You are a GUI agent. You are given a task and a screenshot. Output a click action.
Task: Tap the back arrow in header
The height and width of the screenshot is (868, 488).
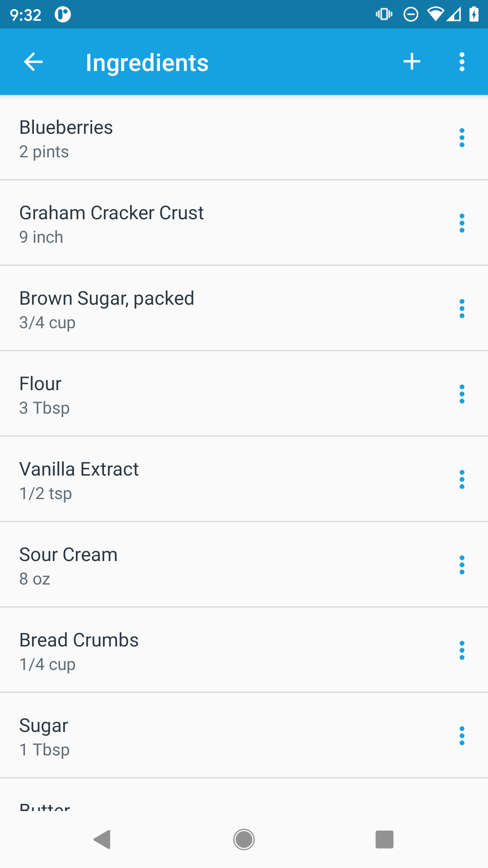click(x=33, y=62)
